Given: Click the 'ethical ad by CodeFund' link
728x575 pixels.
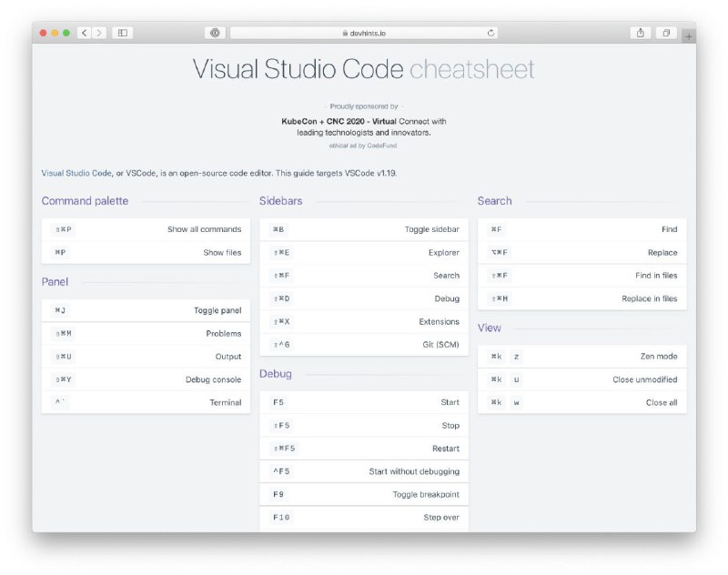Looking at the screenshot, I should [x=364, y=146].
